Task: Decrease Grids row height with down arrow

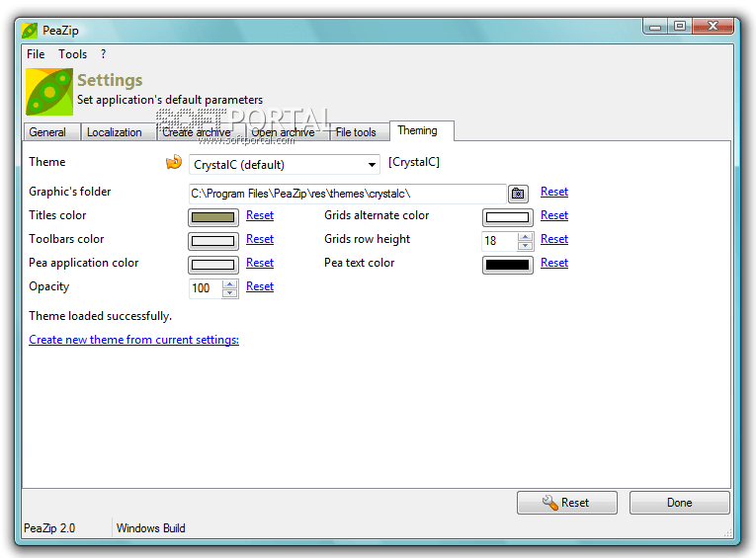Action: tap(525, 246)
